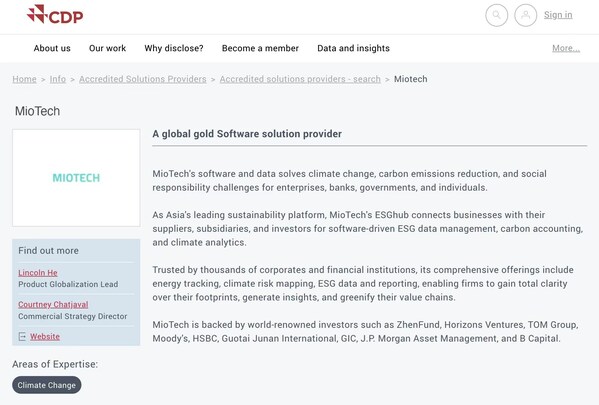The height and width of the screenshot is (405, 599).
Task: Open the Become a member menu
Action: (x=260, y=48)
